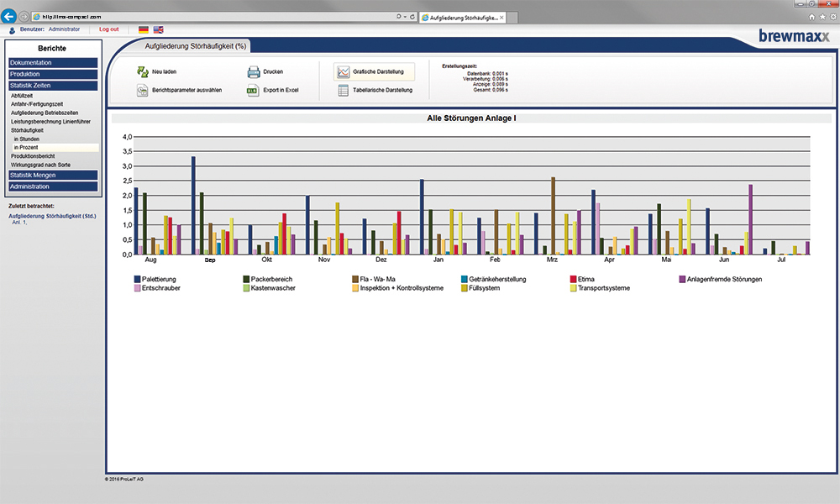Open the Aufgliederung Störhäufigkeit (Std.) recent report link
This screenshot has height=504, width=840.
click(x=52, y=216)
